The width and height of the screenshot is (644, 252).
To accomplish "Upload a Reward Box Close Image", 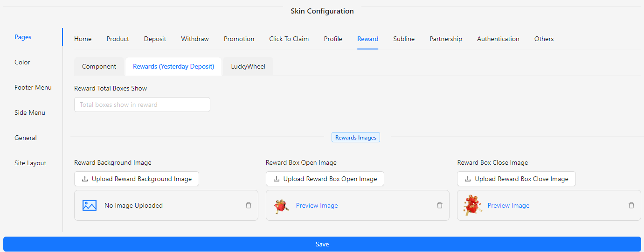I will [516, 179].
